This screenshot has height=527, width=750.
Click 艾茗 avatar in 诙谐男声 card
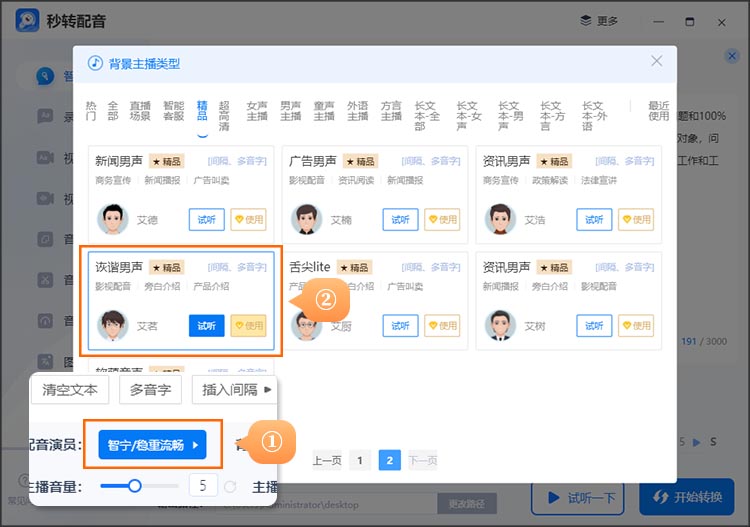click(x=113, y=325)
